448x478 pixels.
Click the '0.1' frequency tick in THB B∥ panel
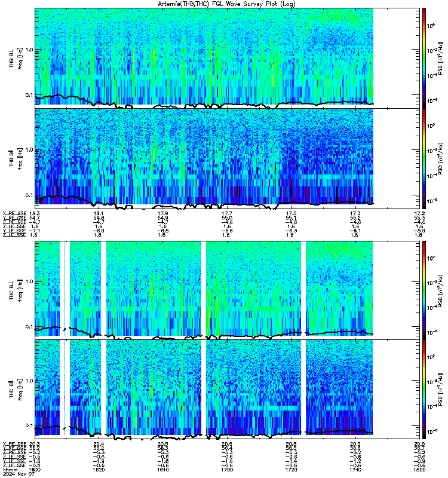(29, 195)
